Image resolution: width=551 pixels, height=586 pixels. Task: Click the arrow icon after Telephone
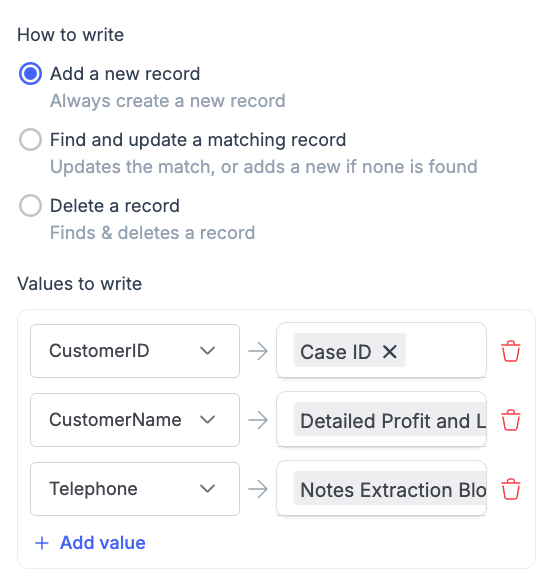pos(258,489)
